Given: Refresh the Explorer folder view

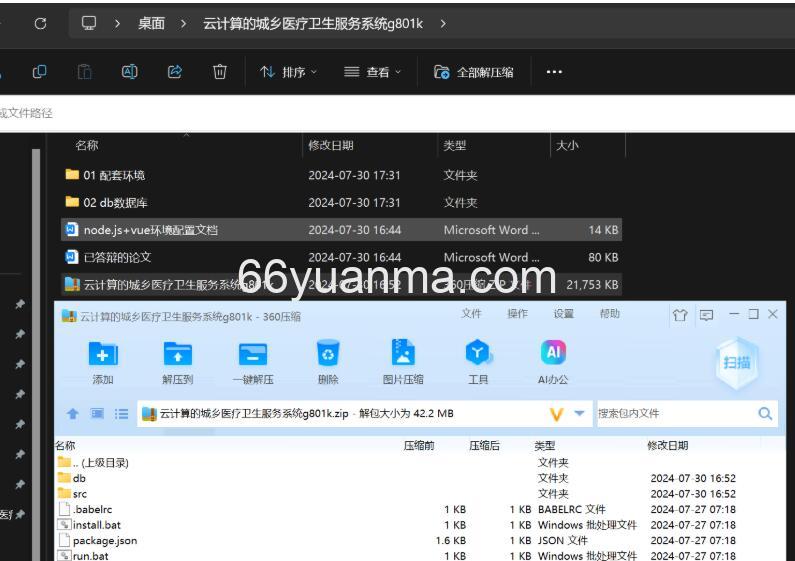Looking at the screenshot, I should click(41, 23).
